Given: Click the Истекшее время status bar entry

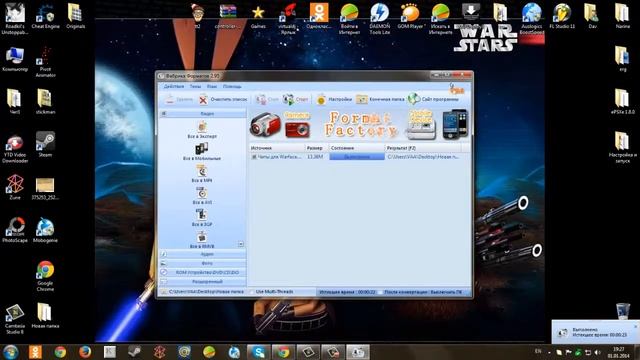Looking at the screenshot, I should coord(347,292).
